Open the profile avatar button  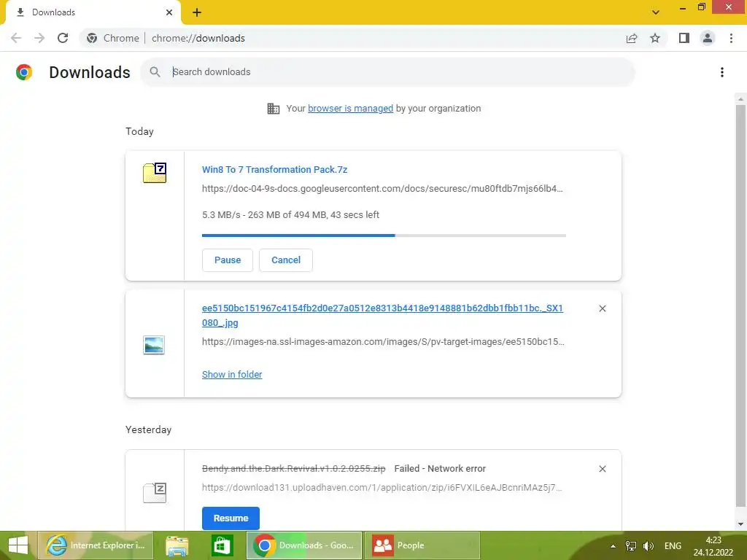708,38
